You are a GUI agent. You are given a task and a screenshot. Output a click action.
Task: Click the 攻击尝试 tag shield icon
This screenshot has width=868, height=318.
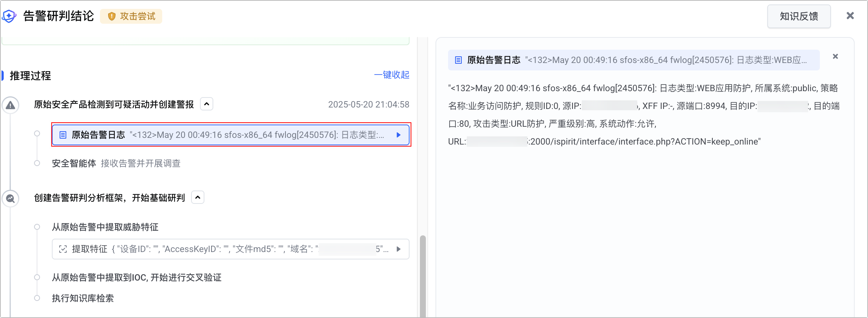[111, 16]
